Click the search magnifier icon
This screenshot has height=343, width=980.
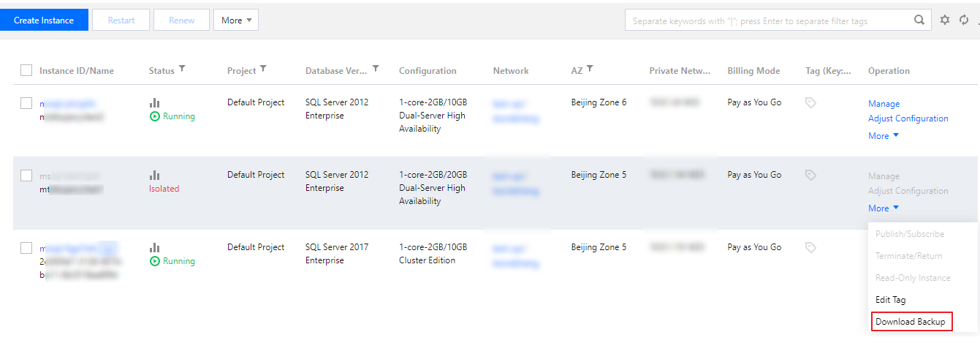tap(919, 20)
